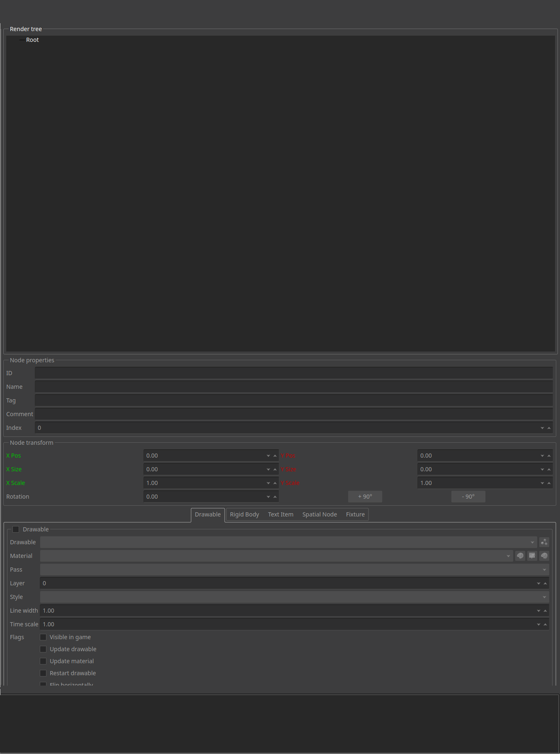
Task: Click the Tag input field
Action: tap(294, 400)
